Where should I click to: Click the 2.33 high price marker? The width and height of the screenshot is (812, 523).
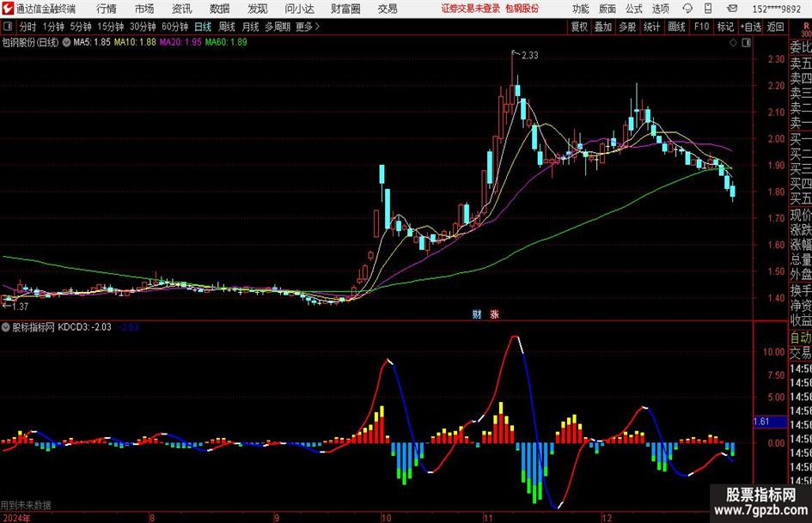[x=529, y=56]
